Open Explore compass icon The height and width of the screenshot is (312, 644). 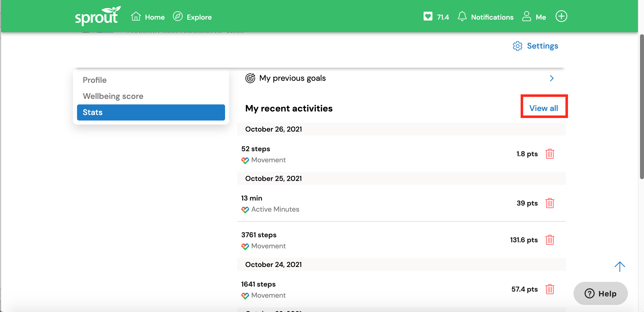click(178, 16)
